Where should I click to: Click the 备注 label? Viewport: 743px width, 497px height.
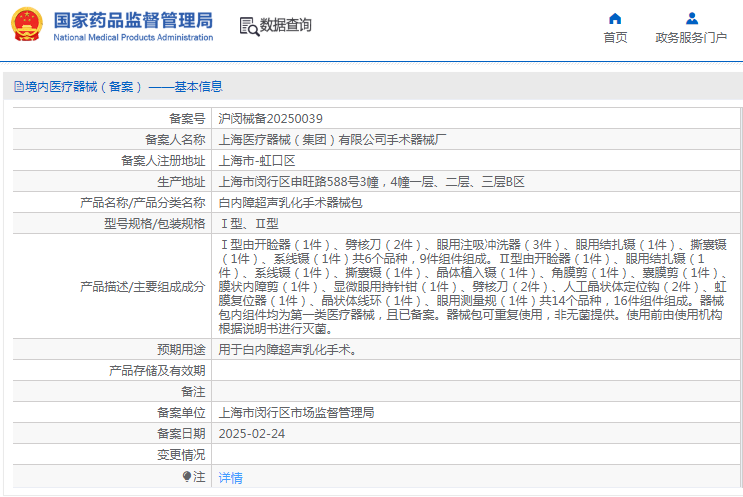click(x=193, y=392)
